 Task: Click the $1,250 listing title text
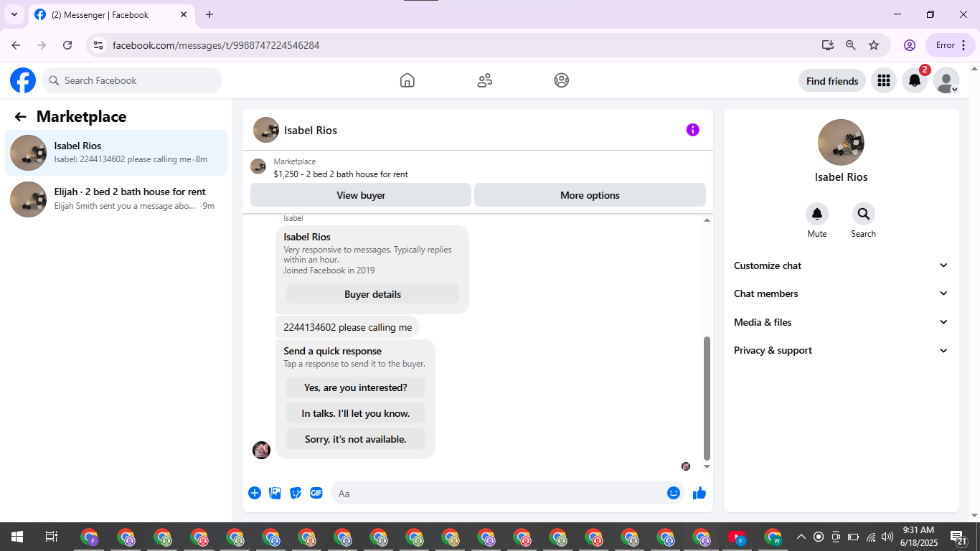[341, 174]
